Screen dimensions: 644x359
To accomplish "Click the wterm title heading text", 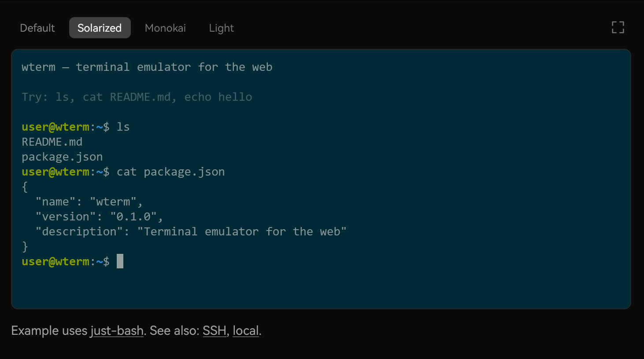I will click(x=147, y=67).
